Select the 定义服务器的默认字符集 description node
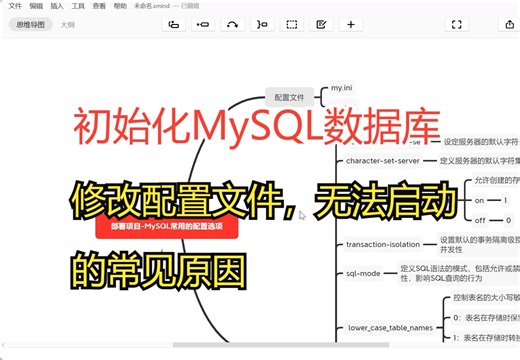 pyautogui.click(x=479, y=161)
